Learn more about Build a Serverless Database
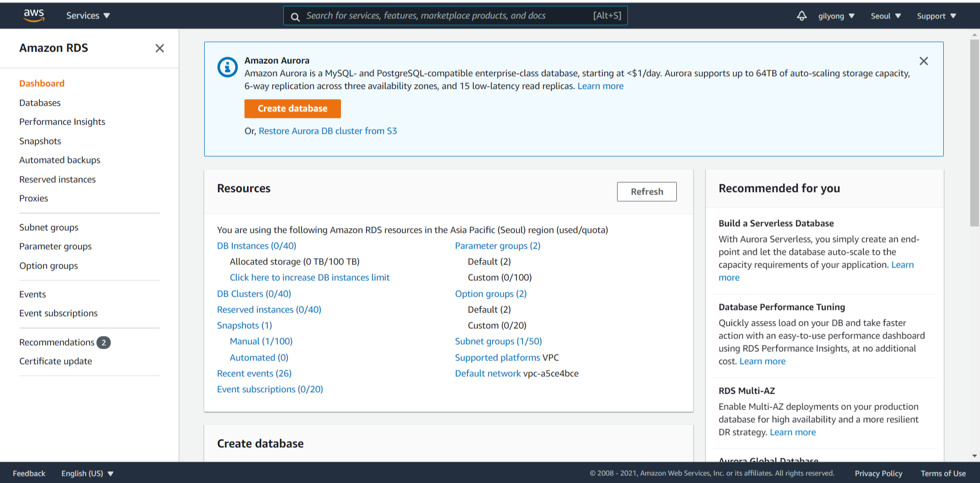This screenshot has height=483, width=980. tap(902, 264)
